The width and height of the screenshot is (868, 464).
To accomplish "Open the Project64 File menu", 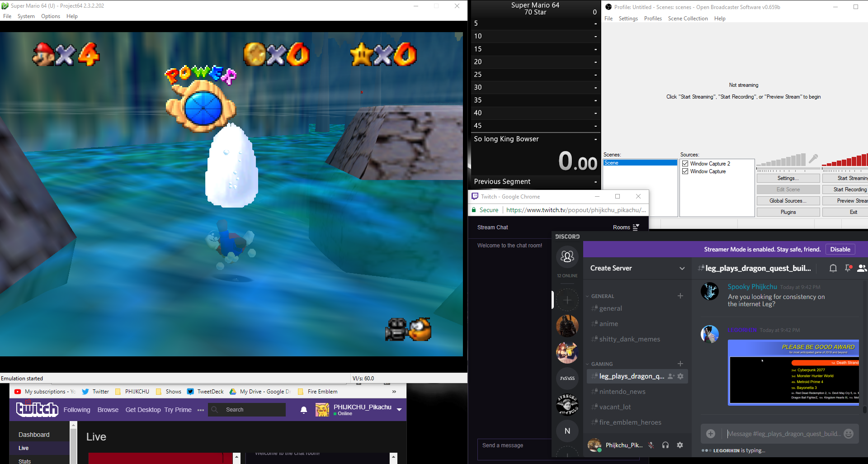I will (7, 16).
